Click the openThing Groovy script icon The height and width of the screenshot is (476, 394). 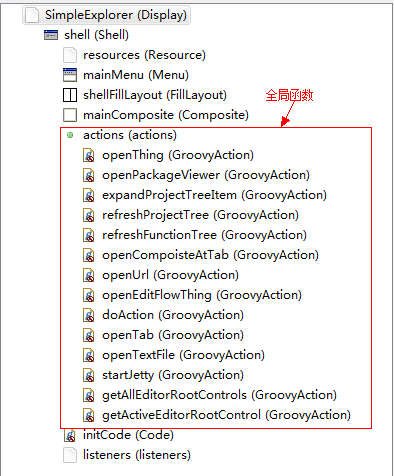pos(89,155)
